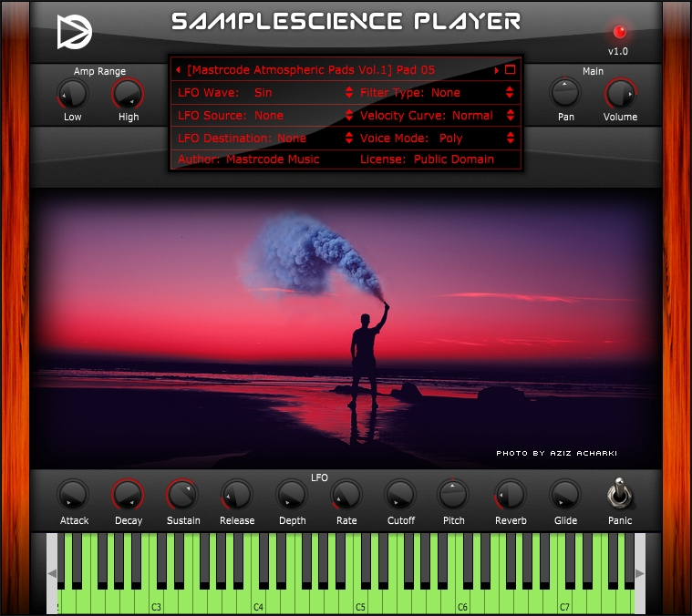Viewport: 692px width, 616px height.
Task: Click the Sustain knob
Action: 182,495
